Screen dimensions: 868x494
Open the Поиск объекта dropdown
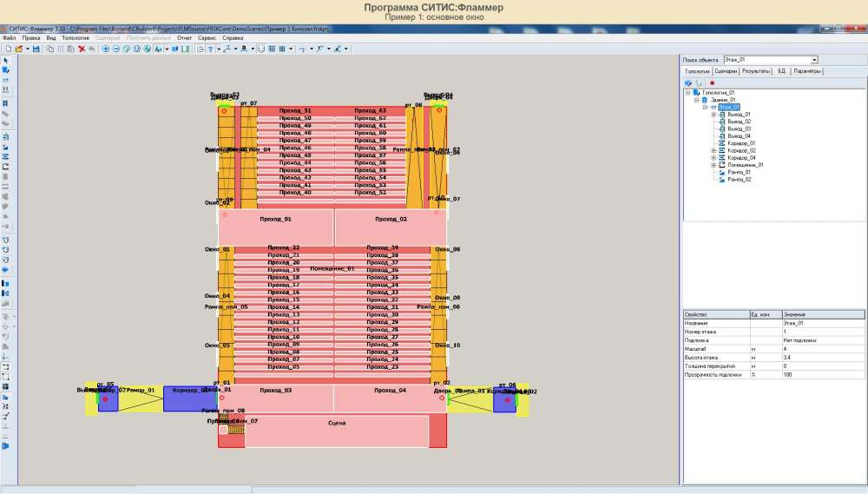pos(814,60)
